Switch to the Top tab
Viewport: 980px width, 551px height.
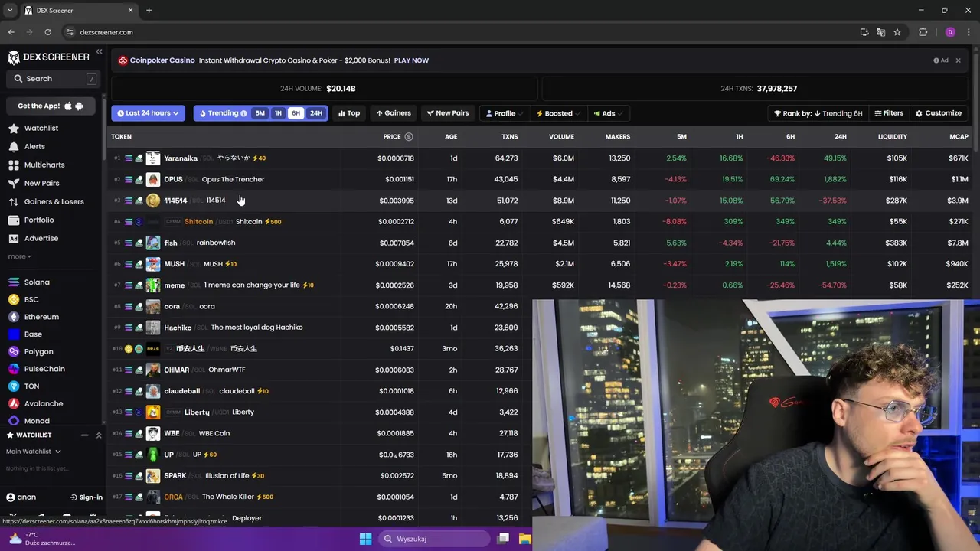click(349, 113)
